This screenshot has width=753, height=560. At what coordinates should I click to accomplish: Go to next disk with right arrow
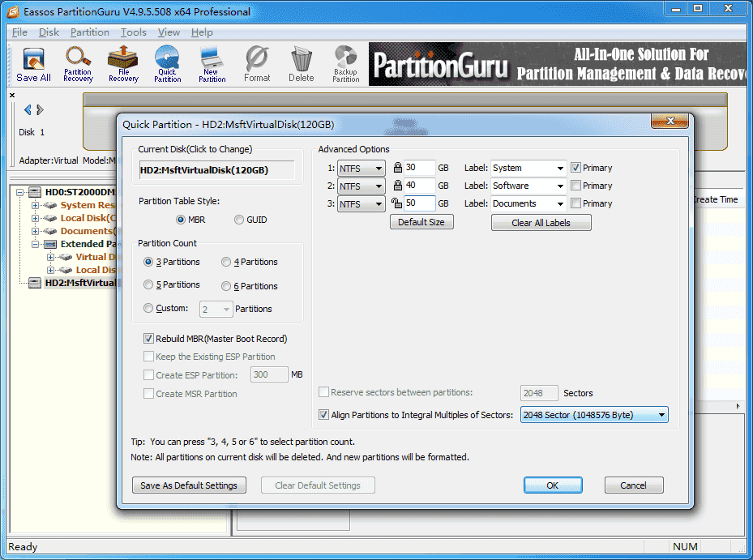(41, 110)
